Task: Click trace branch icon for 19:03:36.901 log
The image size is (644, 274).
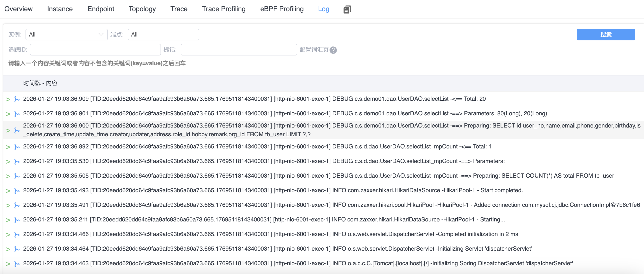Action: click(17, 114)
